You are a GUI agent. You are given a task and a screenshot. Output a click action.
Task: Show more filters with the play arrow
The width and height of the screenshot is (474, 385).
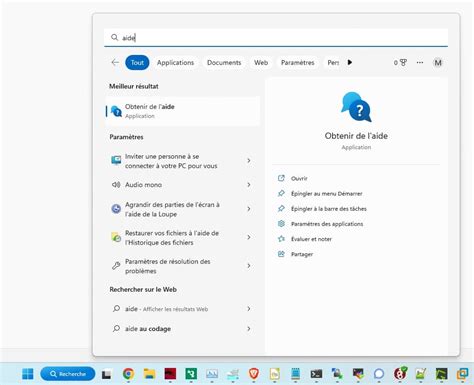pyautogui.click(x=349, y=62)
